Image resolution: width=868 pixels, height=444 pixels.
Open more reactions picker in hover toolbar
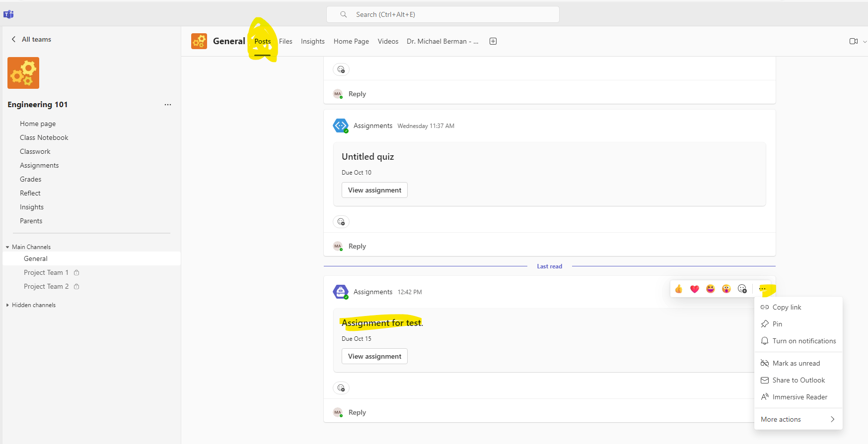point(742,289)
